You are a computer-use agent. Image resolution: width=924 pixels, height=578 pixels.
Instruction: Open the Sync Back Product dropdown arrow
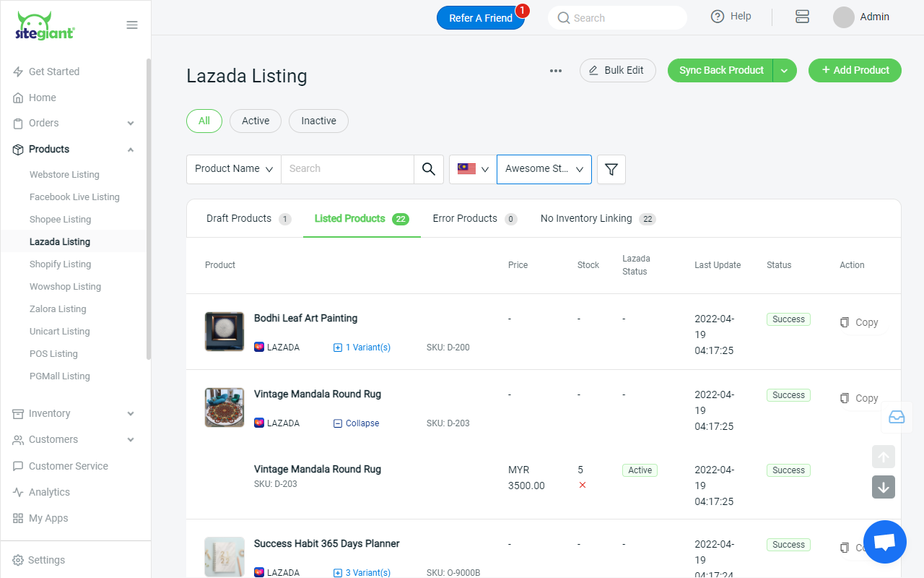[785, 70]
